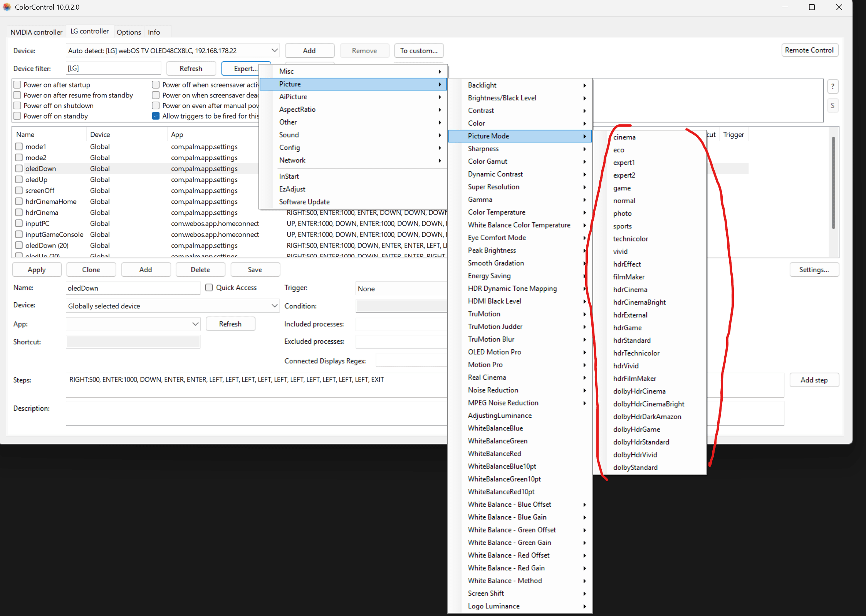Select hdrFilmMaker picture mode
Screen dimensions: 866x616
point(650,378)
